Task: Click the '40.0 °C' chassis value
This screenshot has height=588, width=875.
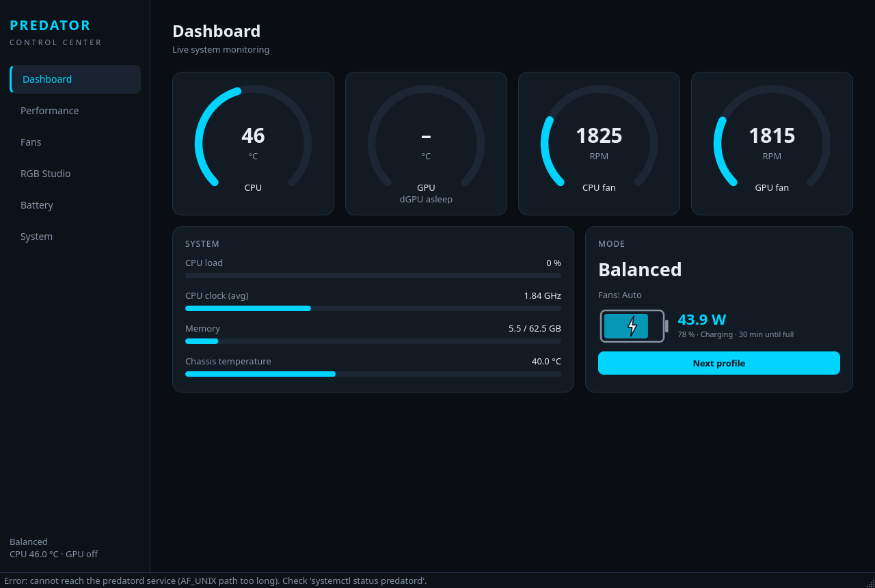Action: tap(546, 362)
